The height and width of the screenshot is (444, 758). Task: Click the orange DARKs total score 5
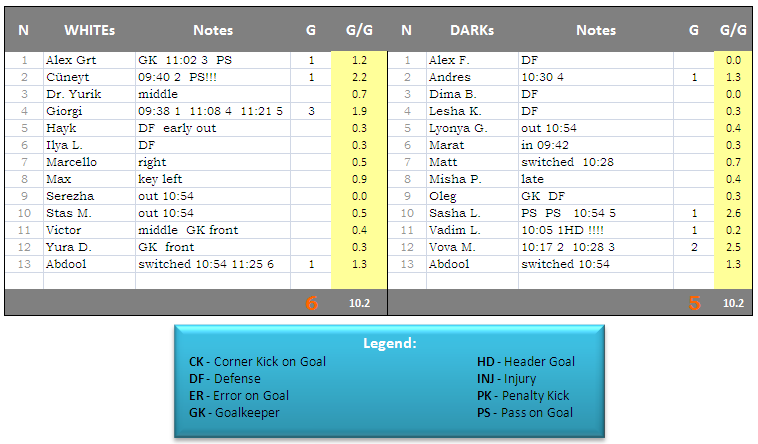pyautogui.click(x=694, y=302)
